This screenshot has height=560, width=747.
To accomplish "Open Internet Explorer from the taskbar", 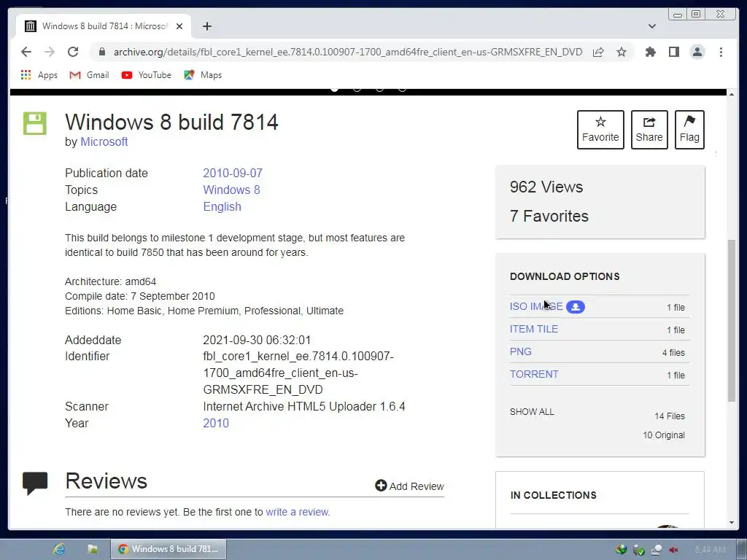I will [x=59, y=549].
